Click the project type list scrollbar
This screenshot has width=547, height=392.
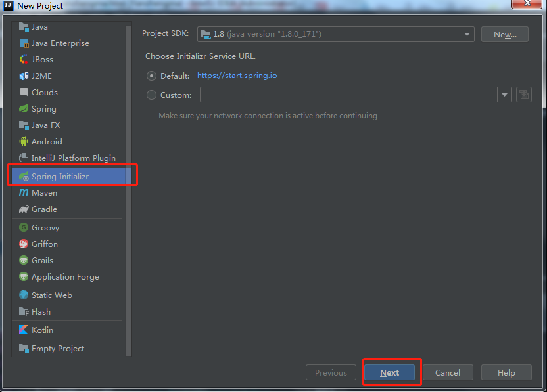tap(128, 190)
